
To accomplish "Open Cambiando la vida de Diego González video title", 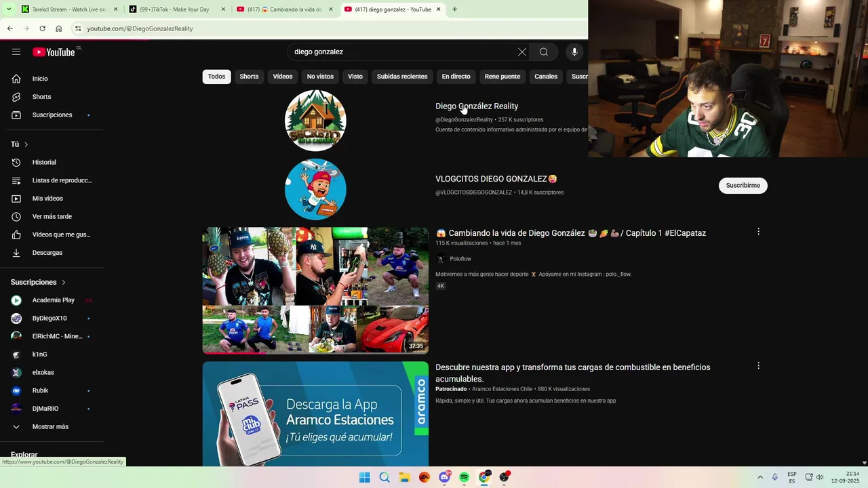I will pyautogui.click(x=570, y=233).
